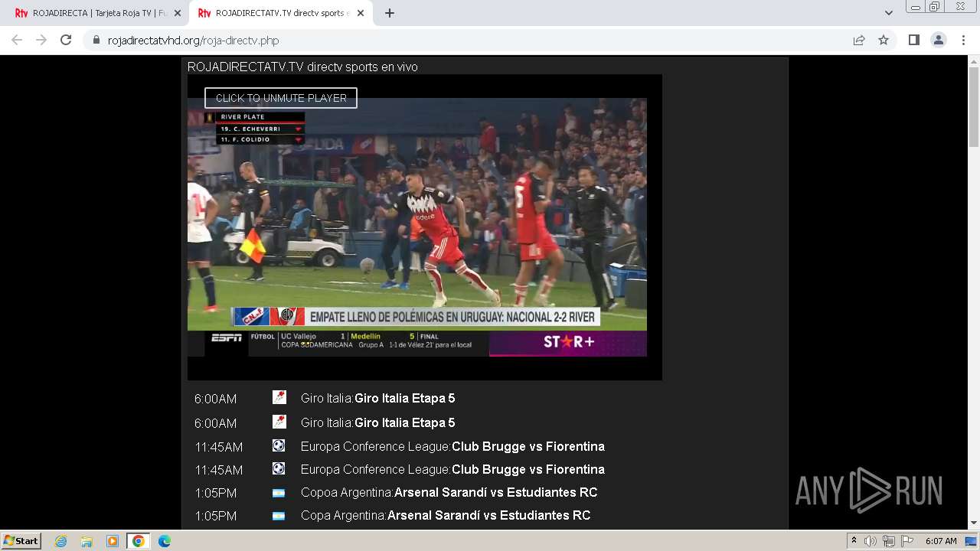This screenshot has width=980, height=551.
Task: Open the tab search dropdown arrow
Action: point(889,13)
